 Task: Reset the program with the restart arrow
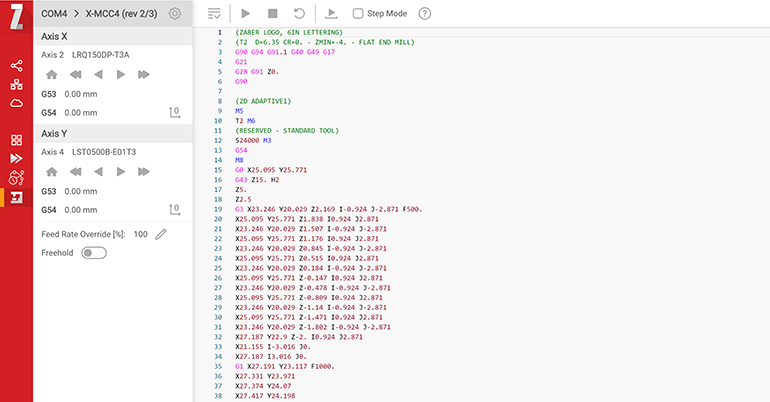(298, 14)
